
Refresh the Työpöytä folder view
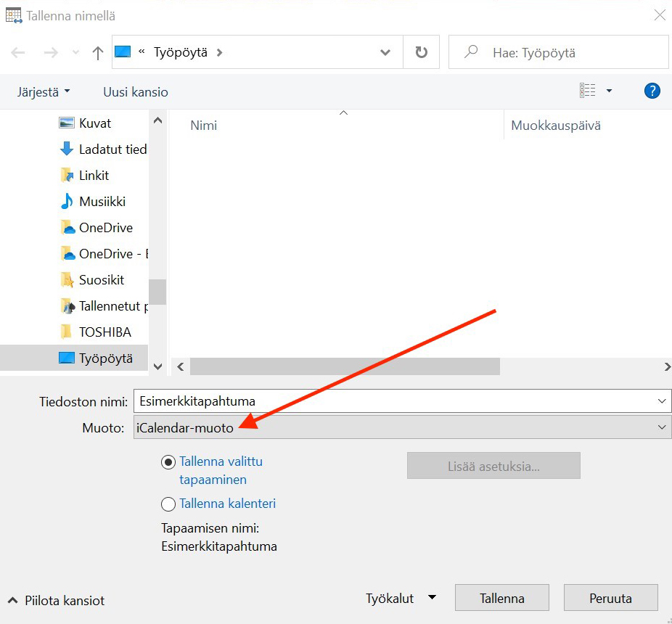(422, 52)
